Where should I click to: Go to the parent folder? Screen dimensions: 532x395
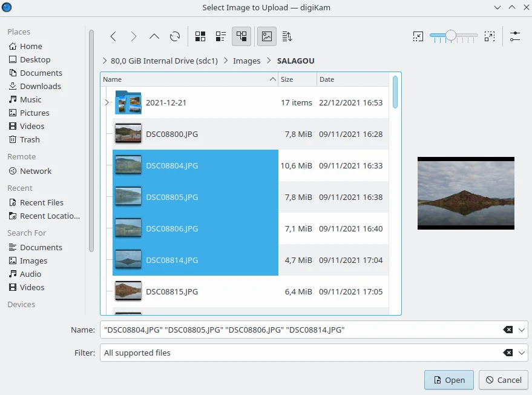tap(154, 36)
